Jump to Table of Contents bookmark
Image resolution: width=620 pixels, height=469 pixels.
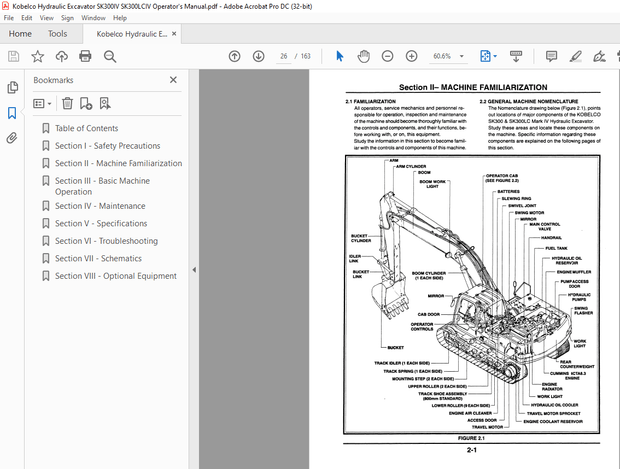86,128
